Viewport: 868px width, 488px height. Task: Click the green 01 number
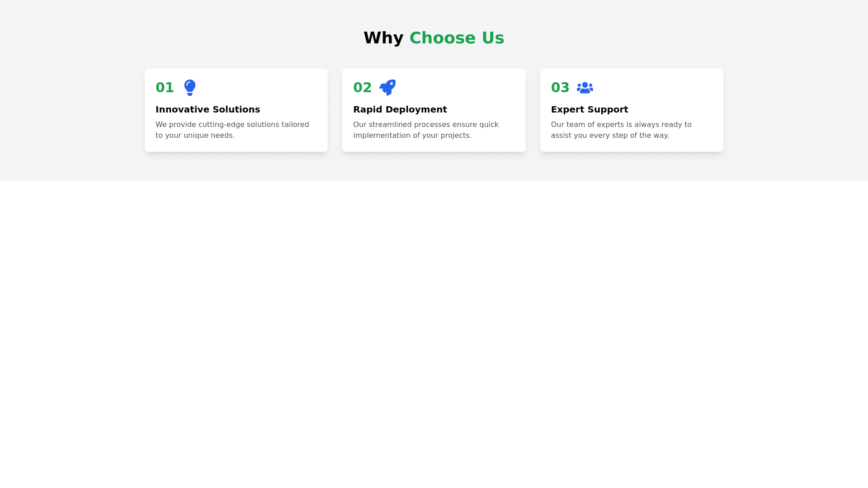[165, 88]
